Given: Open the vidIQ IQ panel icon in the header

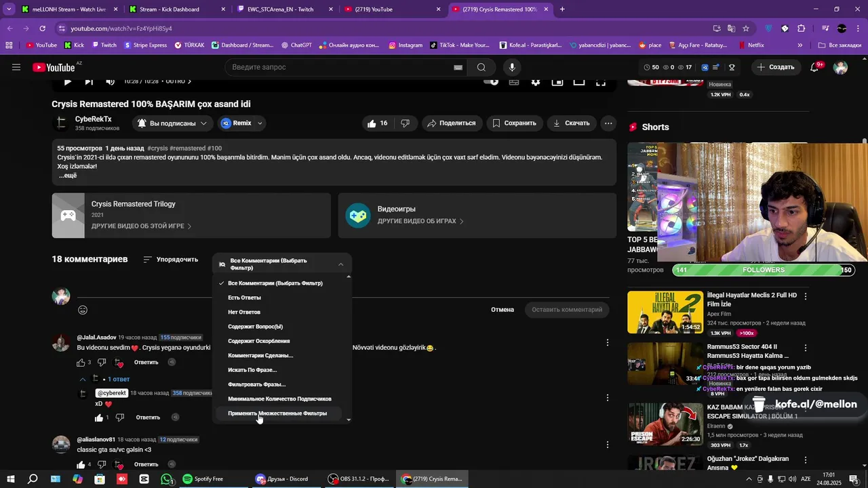Looking at the screenshot, I should (x=705, y=67).
